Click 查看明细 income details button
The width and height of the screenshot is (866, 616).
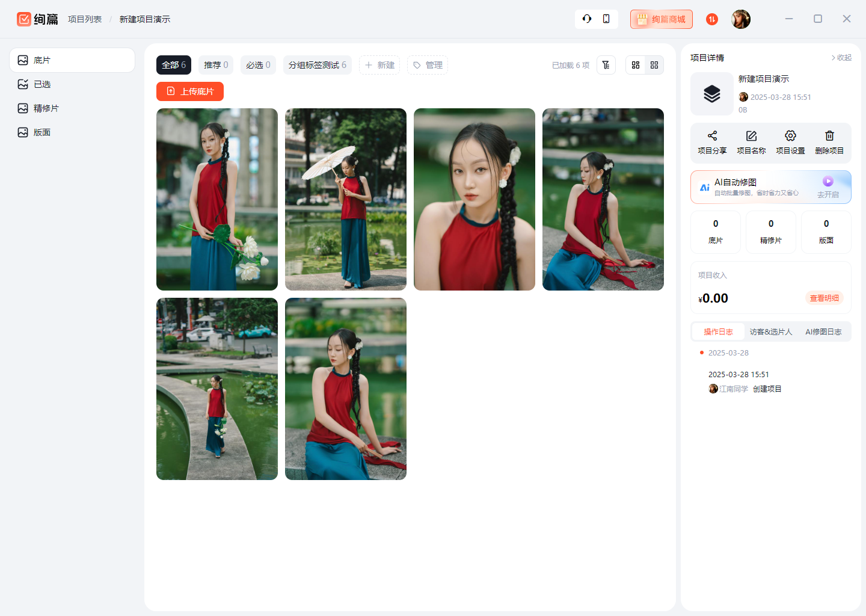(x=824, y=298)
